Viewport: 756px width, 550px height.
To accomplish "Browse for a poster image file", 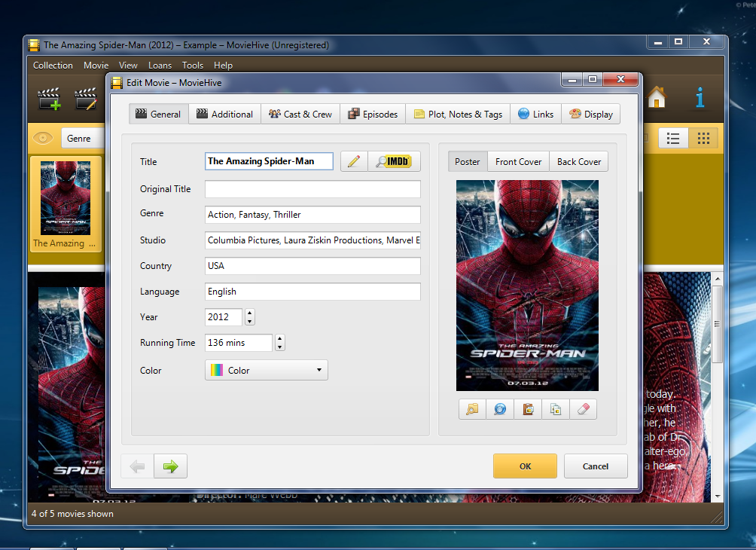I will pyautogui.click(x=473, y=409).
